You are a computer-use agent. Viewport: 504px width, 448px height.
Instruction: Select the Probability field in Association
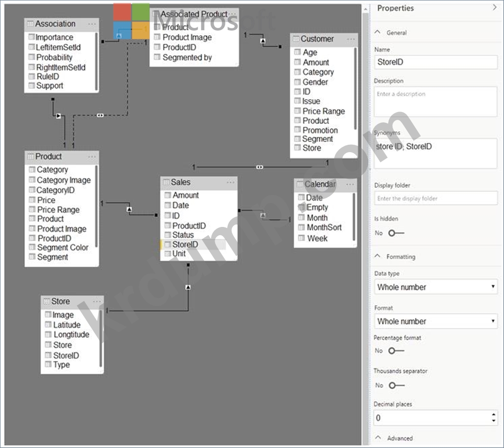point(54,57)
